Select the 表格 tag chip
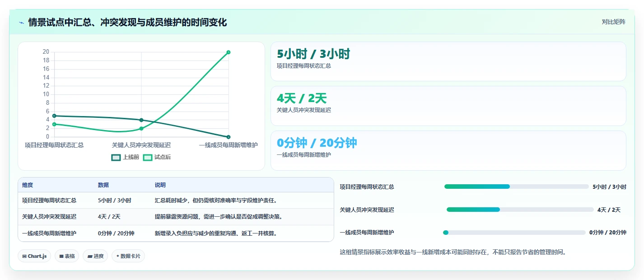644x280 pixels. pos(67,256)
